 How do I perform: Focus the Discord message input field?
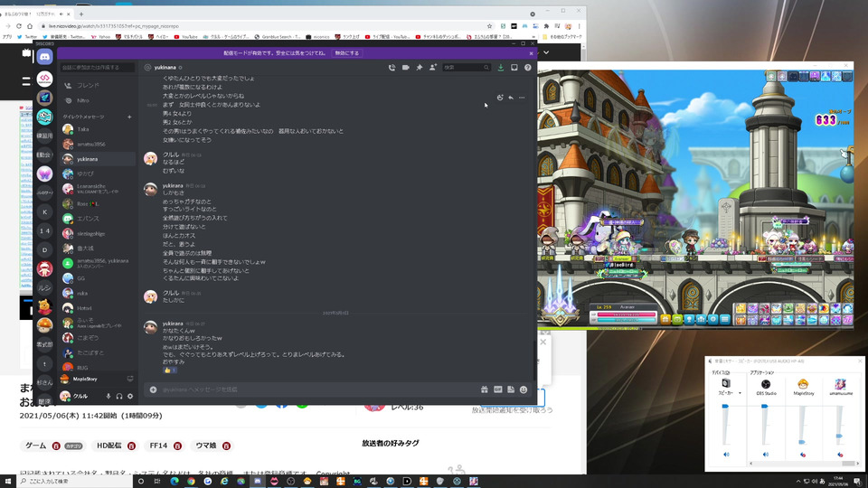(x=318, y=389)
